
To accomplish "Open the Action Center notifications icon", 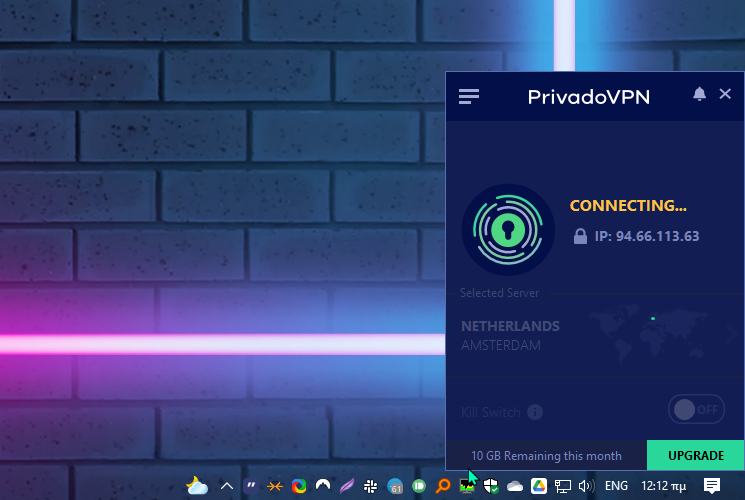I will pos(712,486).
